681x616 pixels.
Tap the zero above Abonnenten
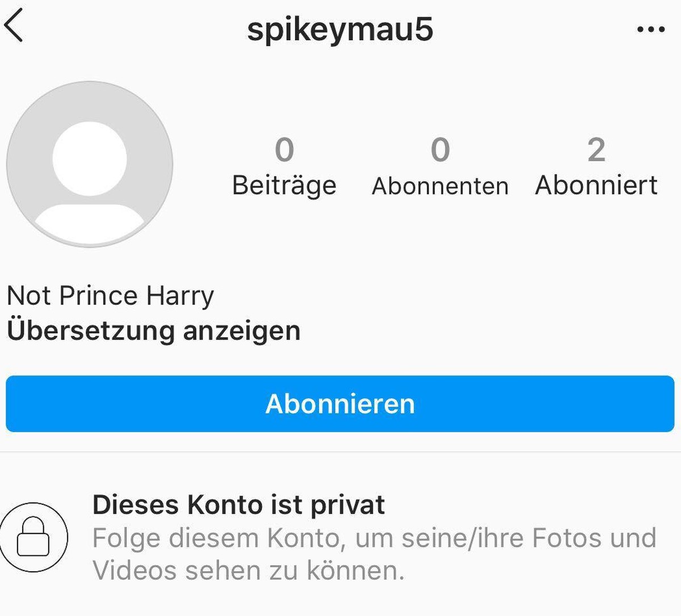click(440, 150)
